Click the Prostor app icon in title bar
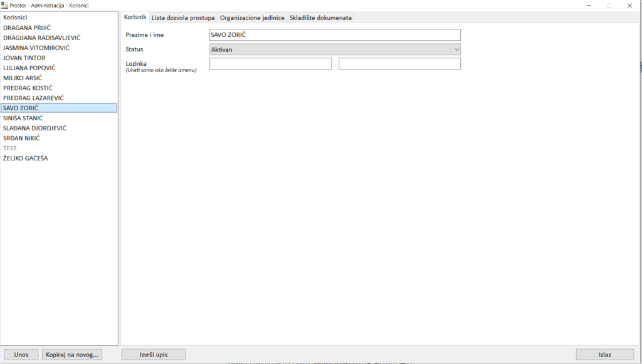 (x=4, y=5)
